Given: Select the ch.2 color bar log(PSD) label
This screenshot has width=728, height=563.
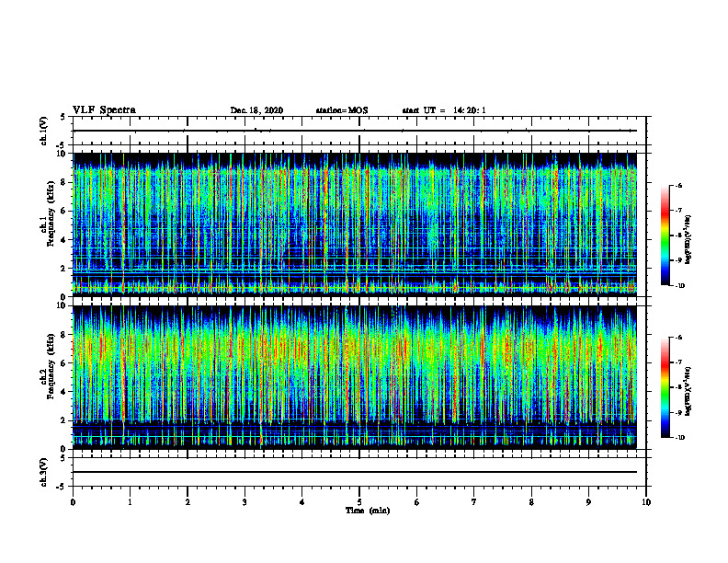Looking at the screenshot, I should (688, 391).
